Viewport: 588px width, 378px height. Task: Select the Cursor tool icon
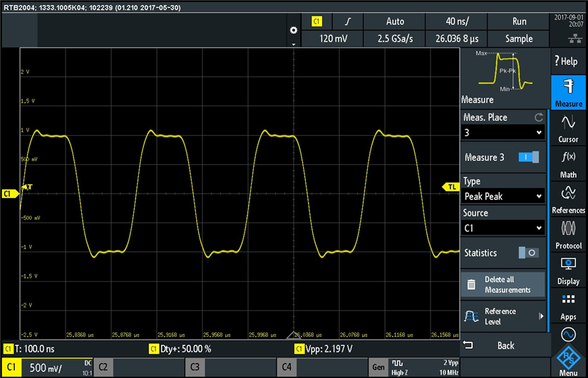point(568,129)
